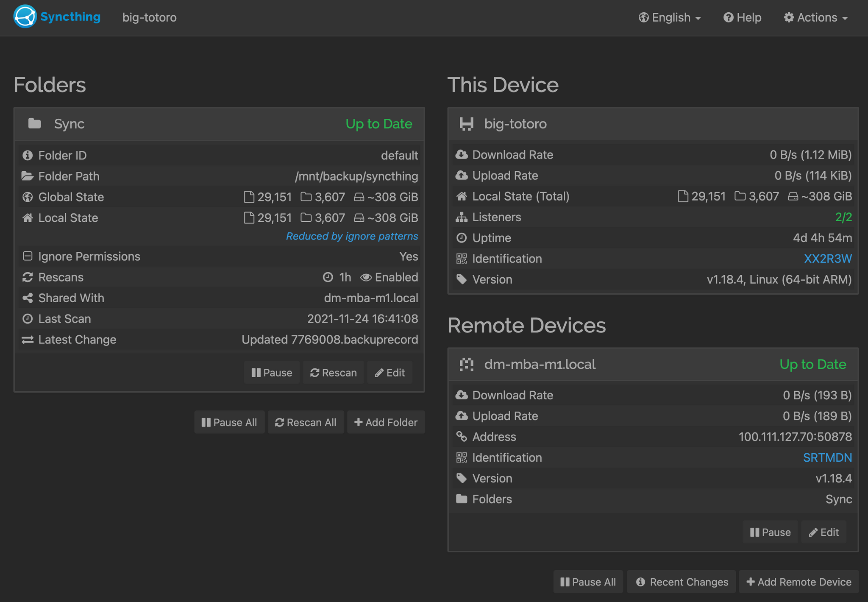Expand the Sync folder details panel
This screenshot has height=602, width=868.
click(x=220, y=123)
